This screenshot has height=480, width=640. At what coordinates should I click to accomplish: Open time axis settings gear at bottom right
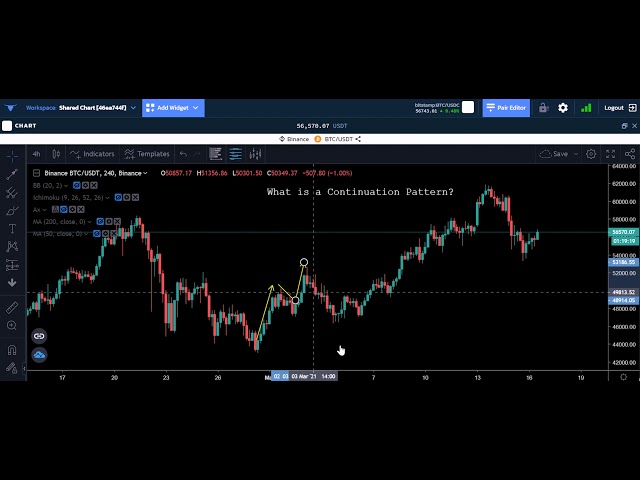click(x=623, y=377)
